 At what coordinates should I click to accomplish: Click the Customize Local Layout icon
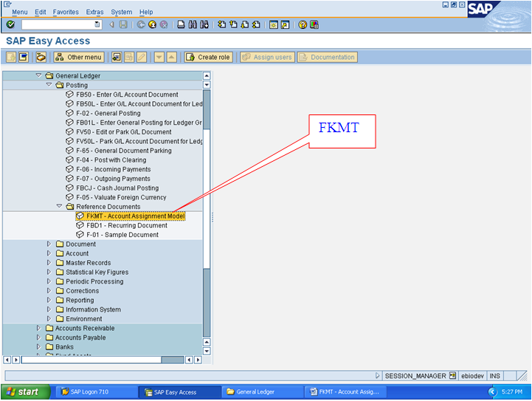pos(314,24)
